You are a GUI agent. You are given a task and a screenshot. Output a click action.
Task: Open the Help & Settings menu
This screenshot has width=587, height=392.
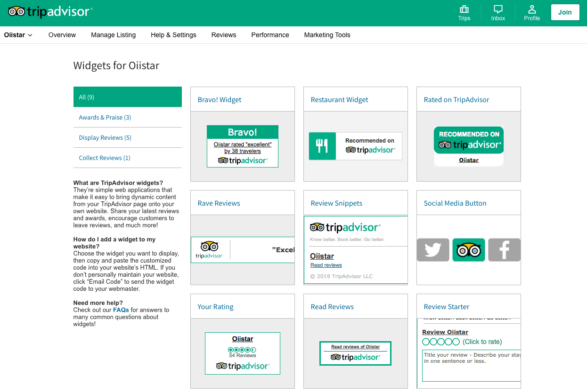[173, 35]
